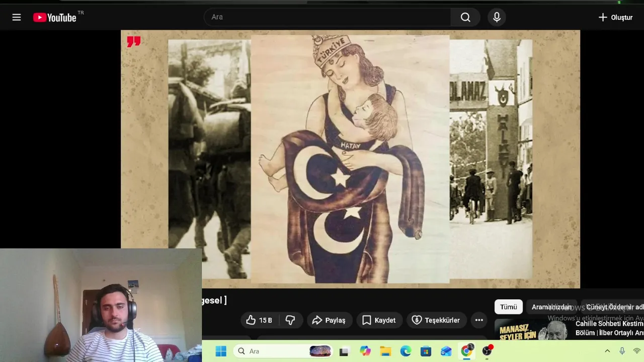Screen dimensions: 644x362
Task: Open Cahille Sohbeti Kestim video title
Action: coord(609,328)
